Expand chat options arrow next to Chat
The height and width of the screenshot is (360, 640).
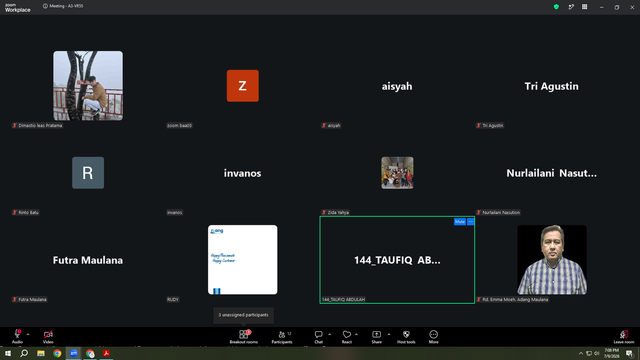(329, 334)
